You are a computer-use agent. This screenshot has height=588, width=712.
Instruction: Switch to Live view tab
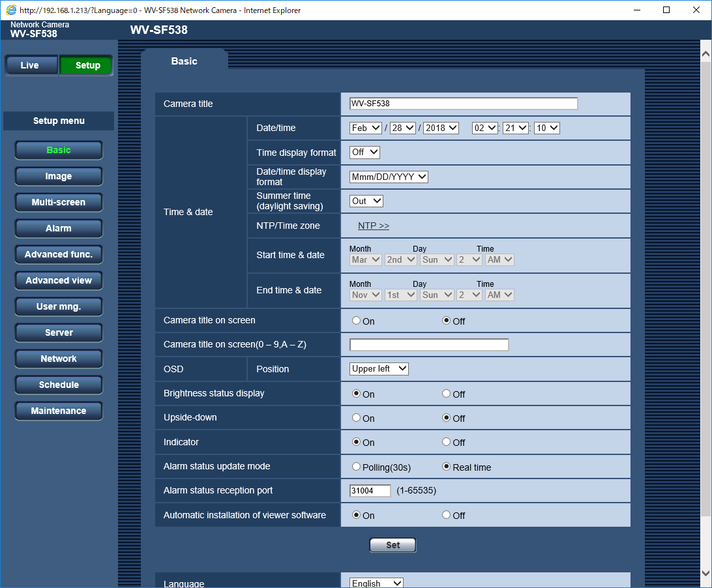point(31,65)
